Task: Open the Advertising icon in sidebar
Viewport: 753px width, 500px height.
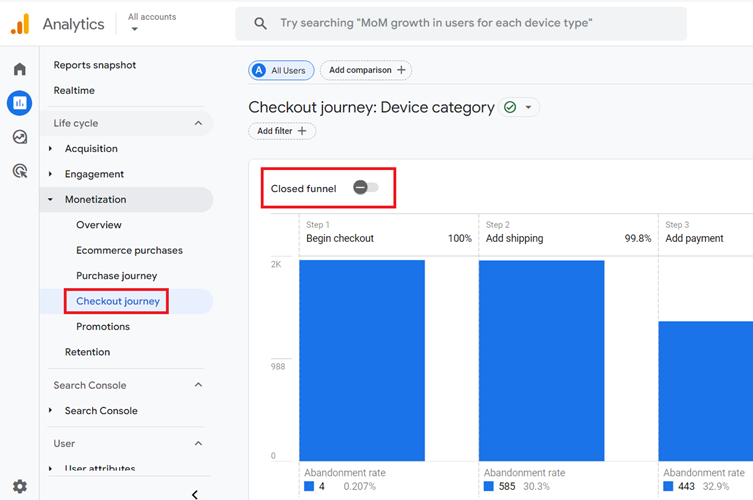Action: (x=20, y=171)
